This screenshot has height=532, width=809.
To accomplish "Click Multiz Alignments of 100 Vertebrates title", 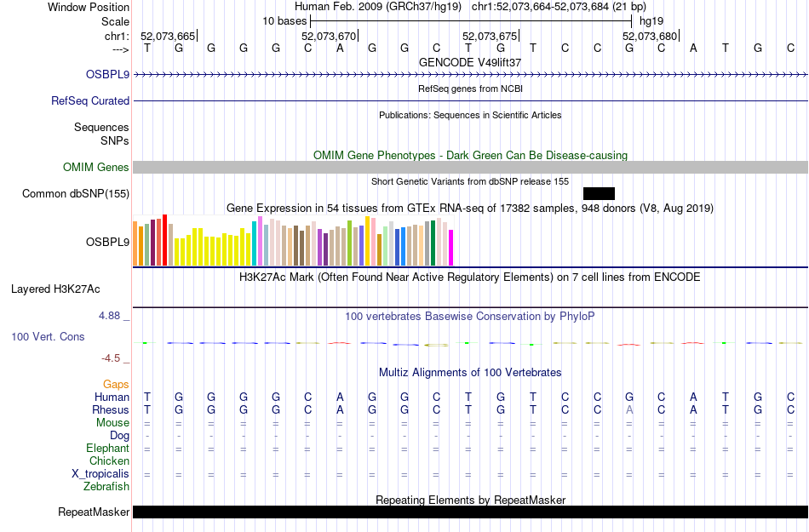I will (470, 372).
